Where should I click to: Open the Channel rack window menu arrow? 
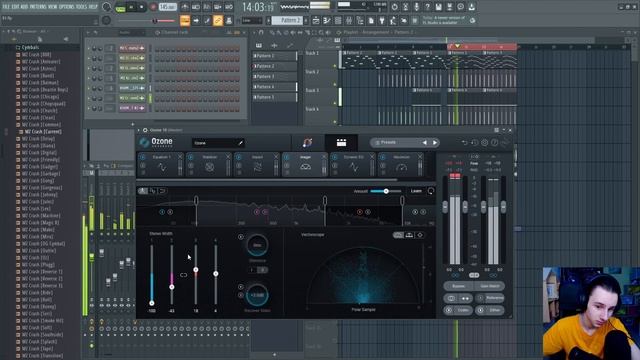point(88,32)
